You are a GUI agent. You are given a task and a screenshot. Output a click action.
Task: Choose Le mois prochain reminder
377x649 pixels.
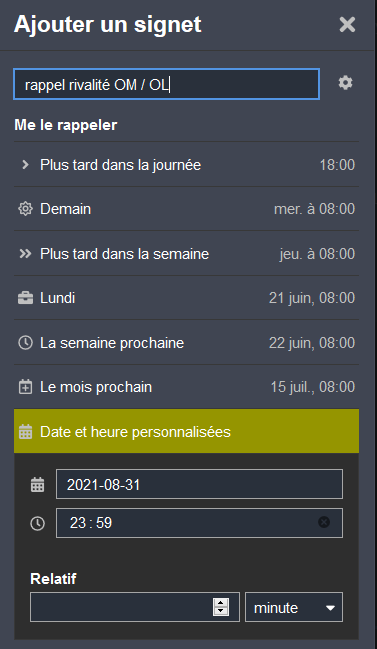click(187, 387)
